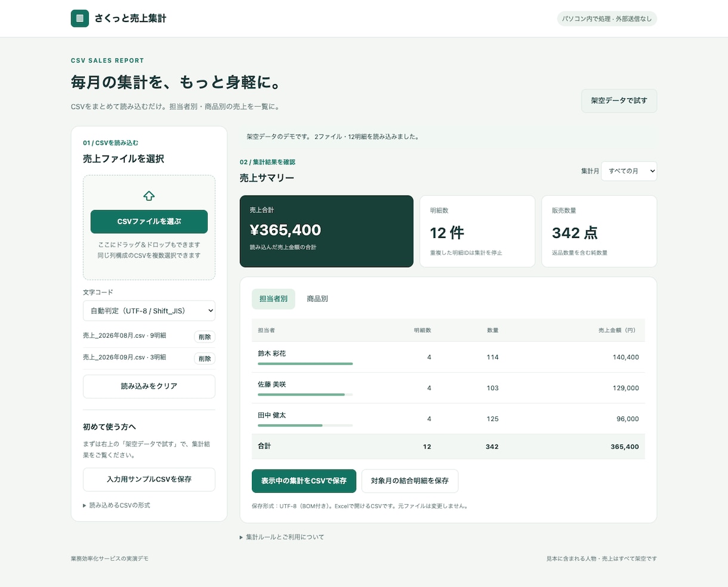
Task: Click the 初めて使う方へ heading
Action: tap(110, 427)
